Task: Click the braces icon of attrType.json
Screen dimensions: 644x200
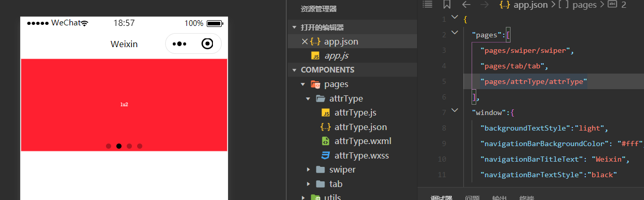Action: (326, 127)
